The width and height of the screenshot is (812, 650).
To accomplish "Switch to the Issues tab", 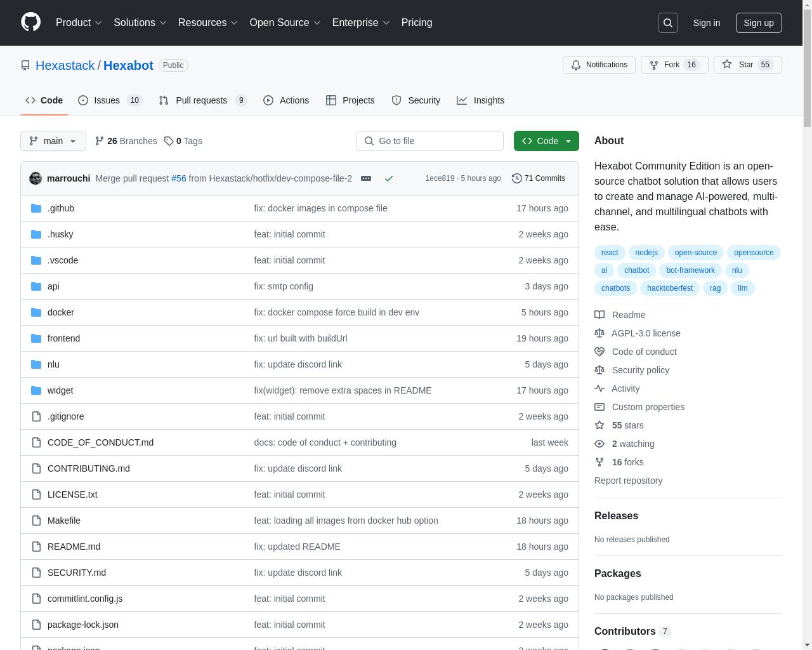I will click(110, 100).
